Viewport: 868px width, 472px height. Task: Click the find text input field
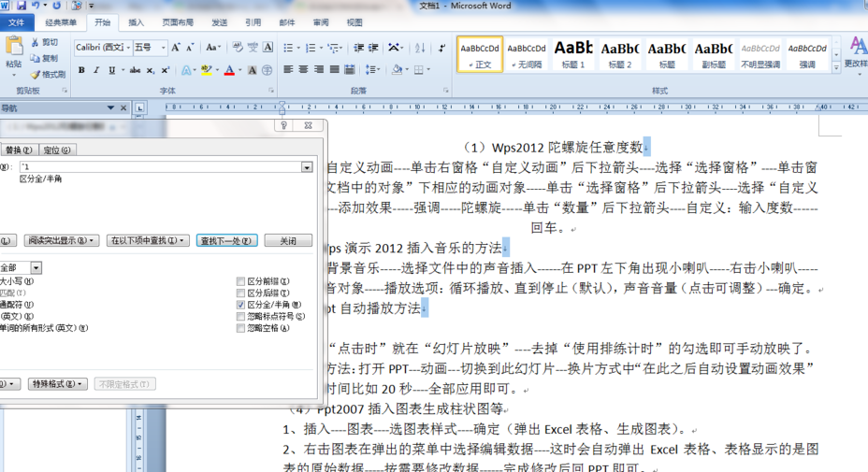(x=160, y=167)
